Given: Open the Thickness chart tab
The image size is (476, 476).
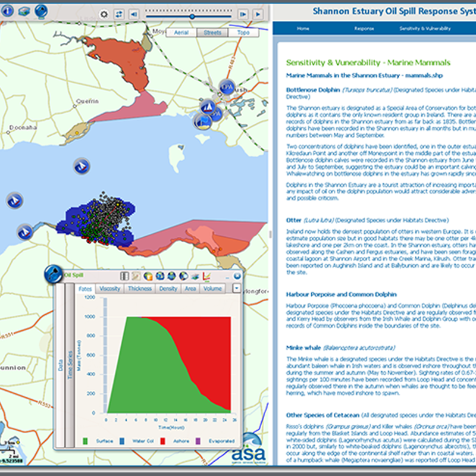Looking at the screenshot, I should point(140,289).
